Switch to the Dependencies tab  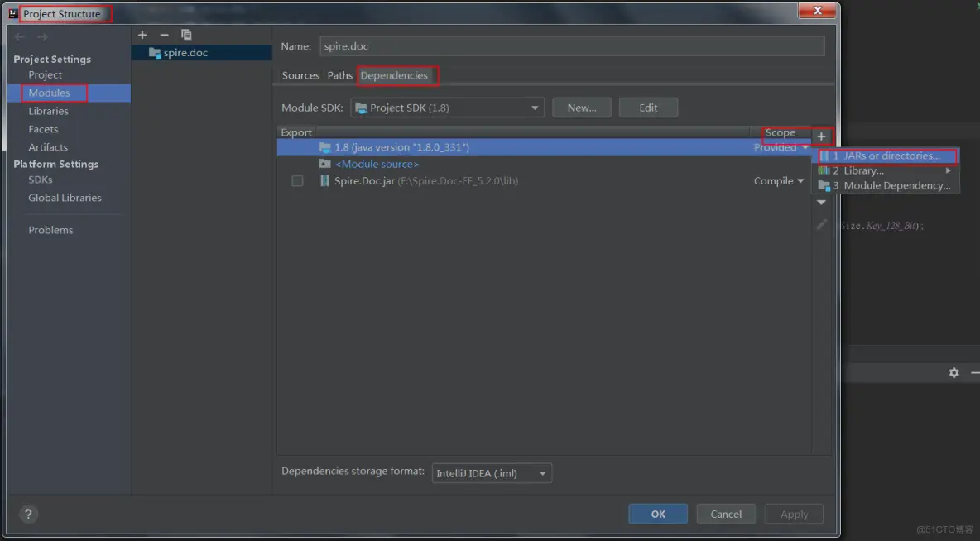tap(394, 75)
